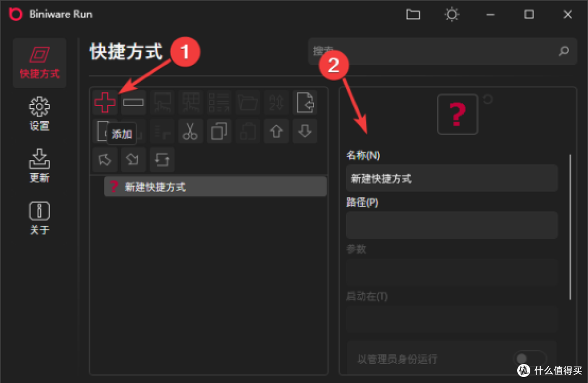Image resolution: width=588 pixels, height=383 pixels.
Task: Click the Biniware Run logo icon
Action: tap(16, 14)
